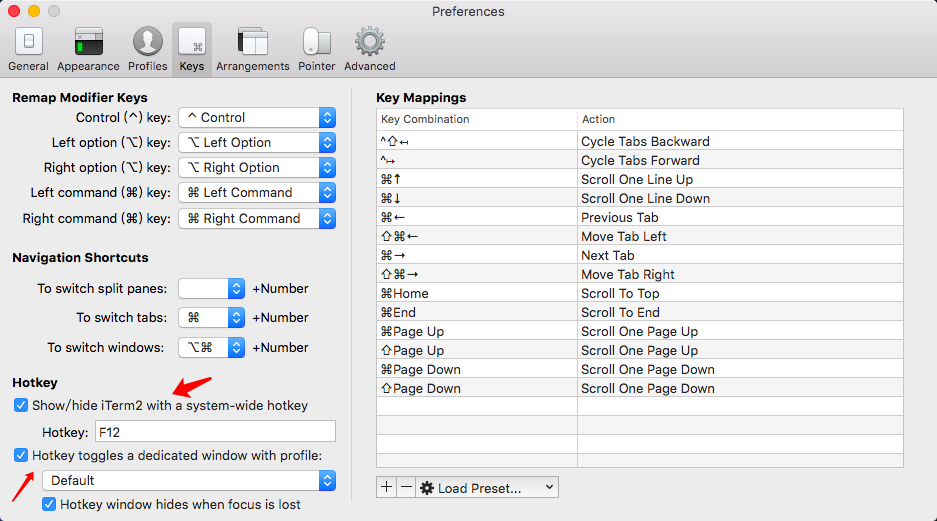The height and width of the screenshot is (521, 937).
Task: Show the Advanced preferences pane
Action: (x=369, y=49)
